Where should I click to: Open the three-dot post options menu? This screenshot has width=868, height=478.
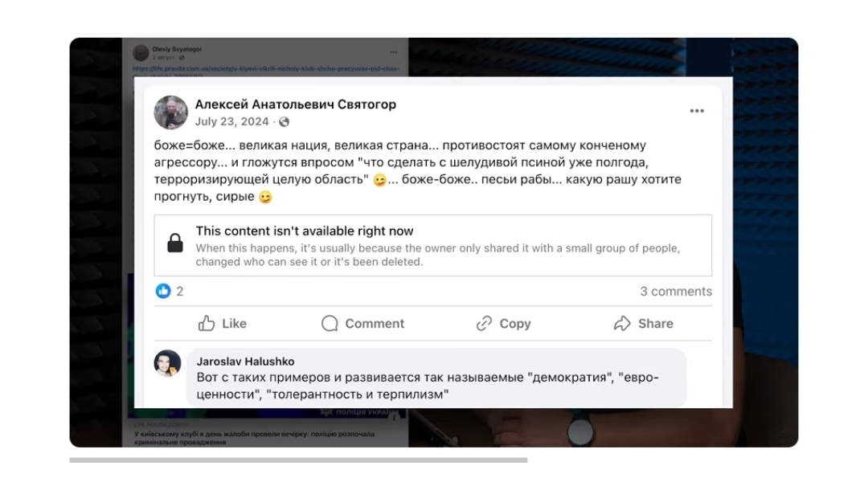(x=697, y=112)
